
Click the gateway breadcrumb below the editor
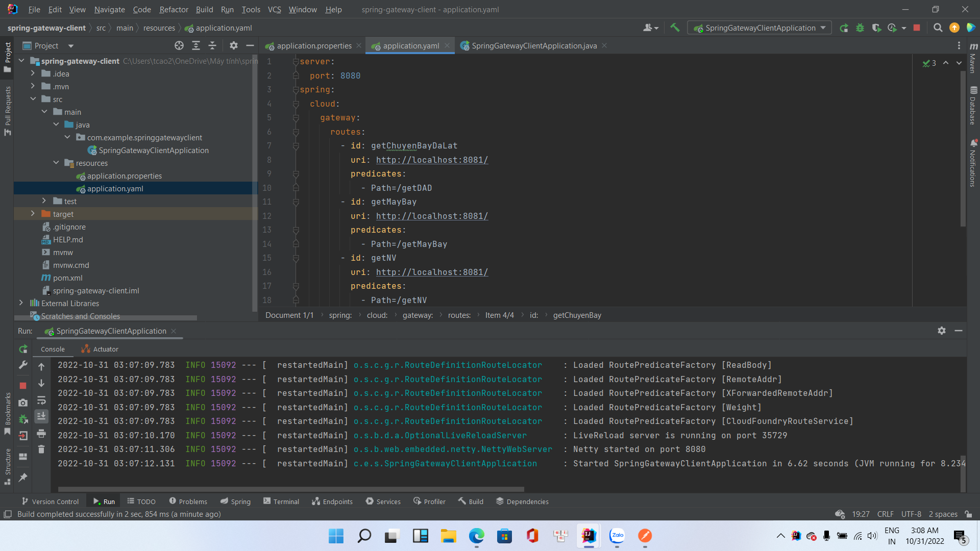pos(418,315)
